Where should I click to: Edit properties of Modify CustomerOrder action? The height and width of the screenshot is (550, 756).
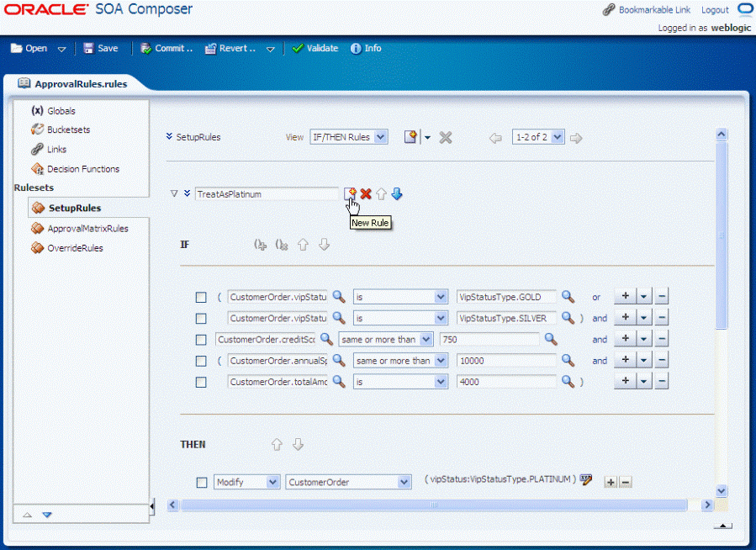(586, 479)
